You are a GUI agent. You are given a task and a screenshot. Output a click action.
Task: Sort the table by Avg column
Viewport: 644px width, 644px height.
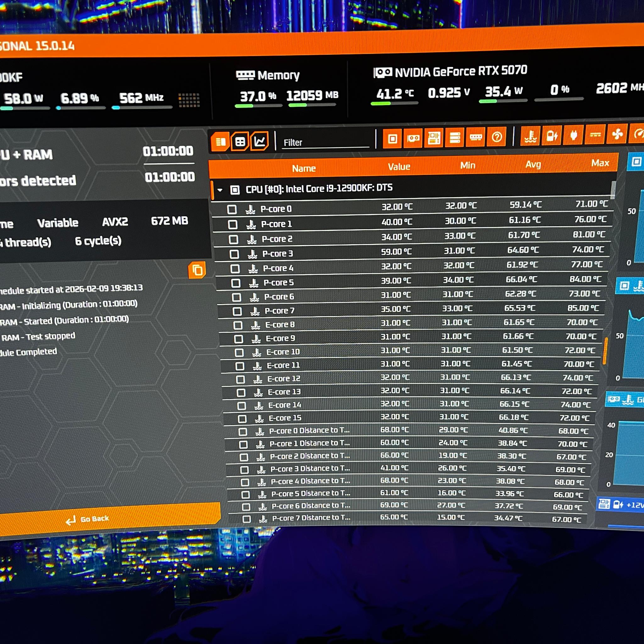533,164
